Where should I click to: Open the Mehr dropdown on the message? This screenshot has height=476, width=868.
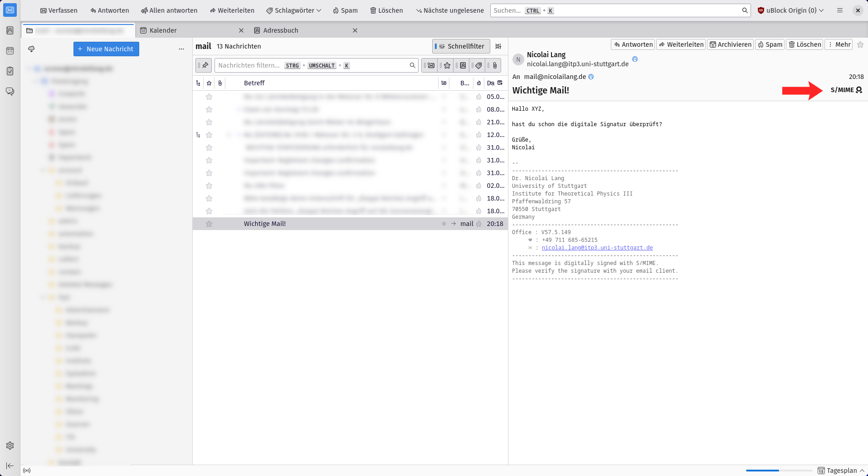[838, 44]
